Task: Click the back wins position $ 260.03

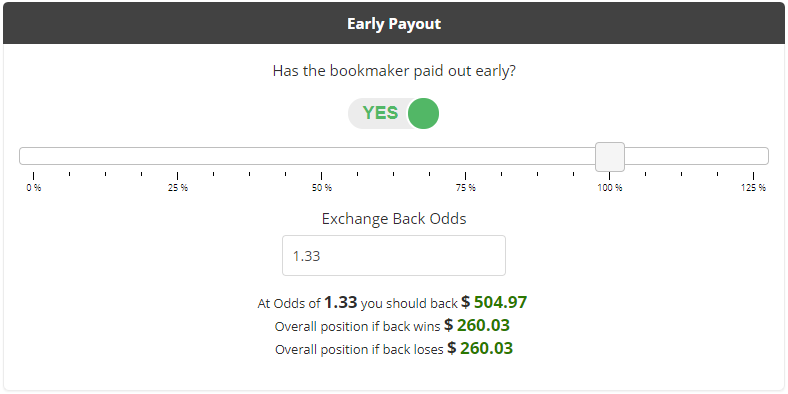Action: 477,325
